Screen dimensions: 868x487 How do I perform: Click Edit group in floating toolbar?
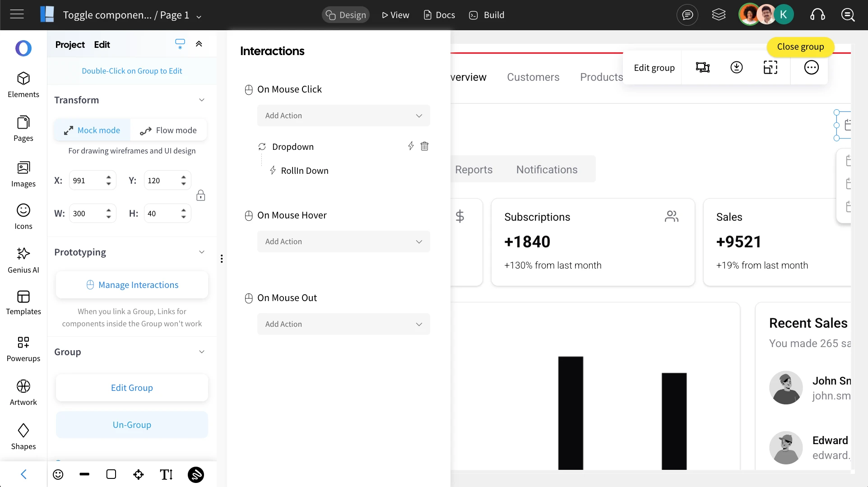coord(654,68)
